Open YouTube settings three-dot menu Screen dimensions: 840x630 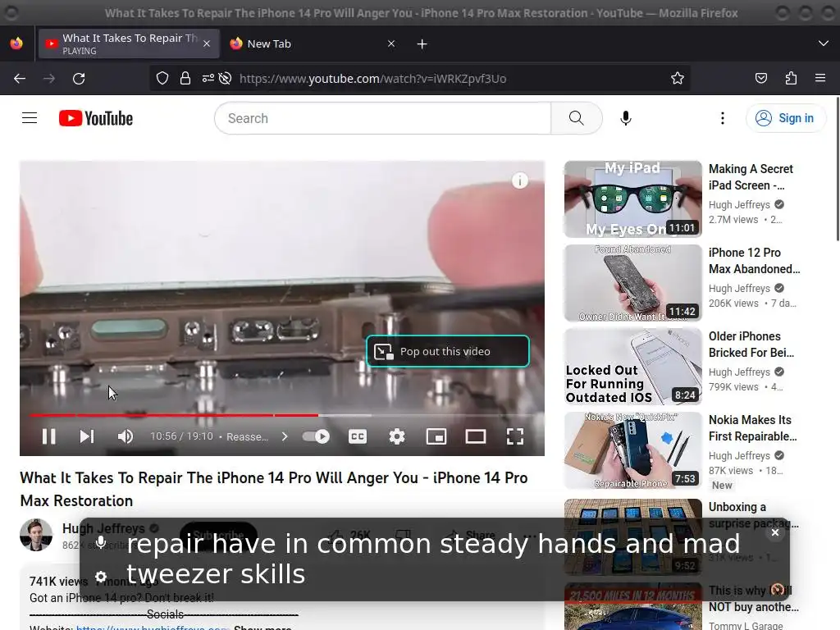coord(723,118)
